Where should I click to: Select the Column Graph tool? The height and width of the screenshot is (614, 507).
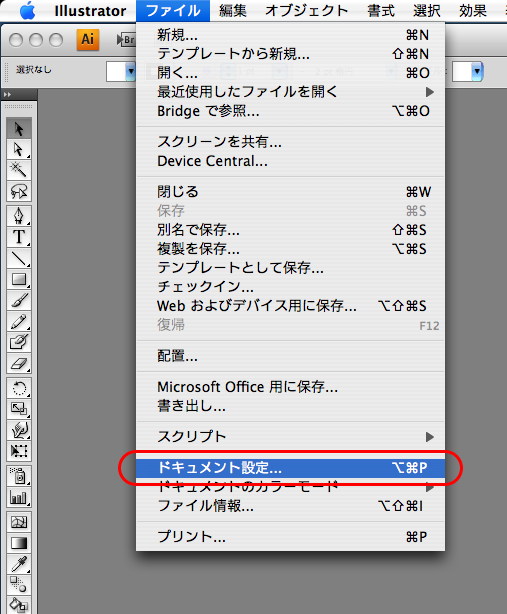19,497
